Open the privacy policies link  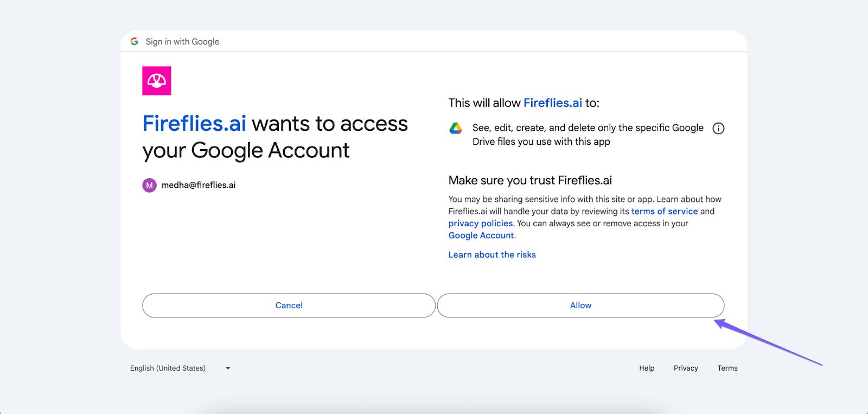480,223
